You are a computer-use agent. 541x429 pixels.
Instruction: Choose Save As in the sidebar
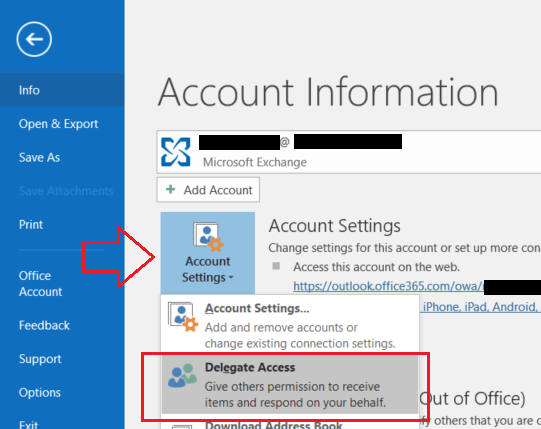(39, 157)
